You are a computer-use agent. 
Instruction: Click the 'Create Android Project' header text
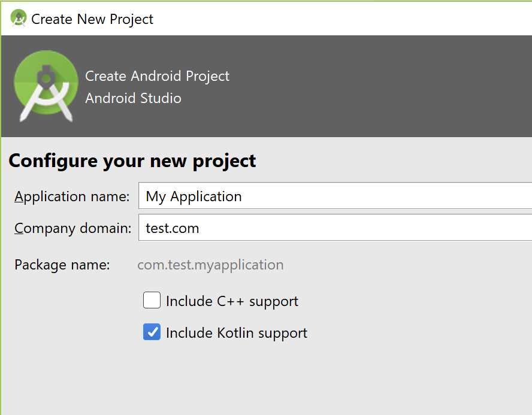[x=157, y=76]
